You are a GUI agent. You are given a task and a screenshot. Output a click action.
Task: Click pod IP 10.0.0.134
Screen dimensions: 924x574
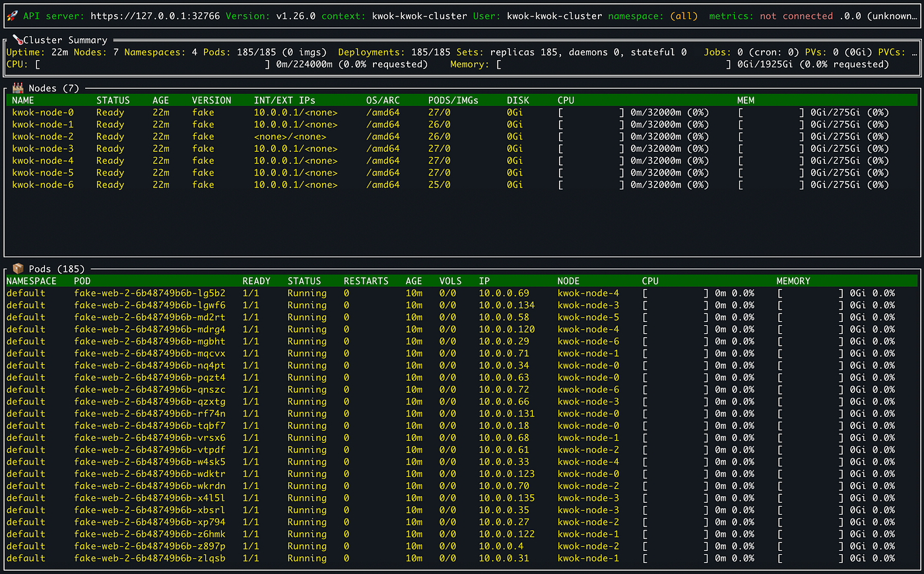click(x=507, y=305)
